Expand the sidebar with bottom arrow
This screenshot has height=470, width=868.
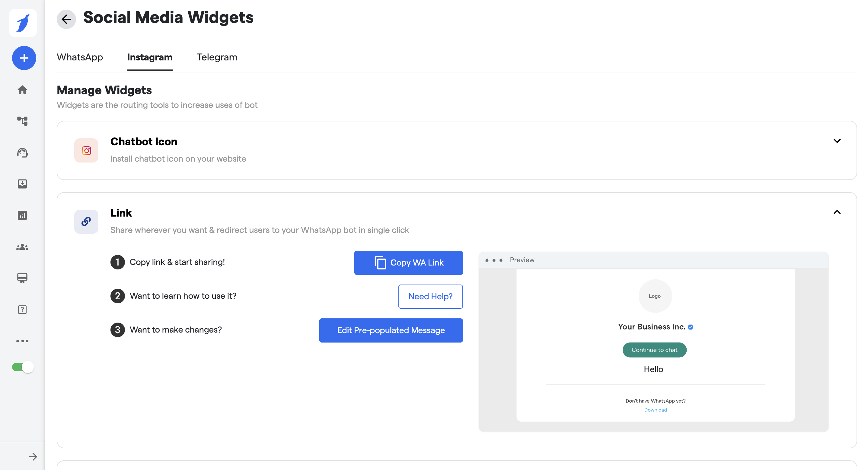[x=33, y=456]
